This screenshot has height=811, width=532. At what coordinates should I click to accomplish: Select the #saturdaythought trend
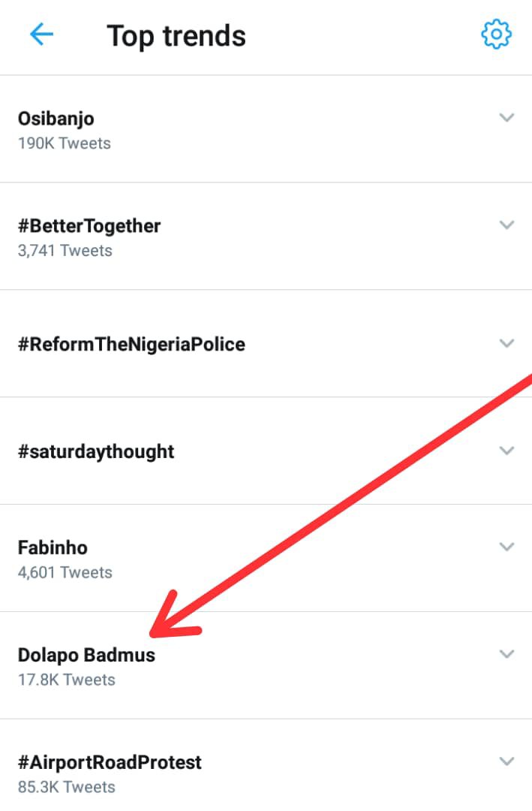tap(96, 452)
